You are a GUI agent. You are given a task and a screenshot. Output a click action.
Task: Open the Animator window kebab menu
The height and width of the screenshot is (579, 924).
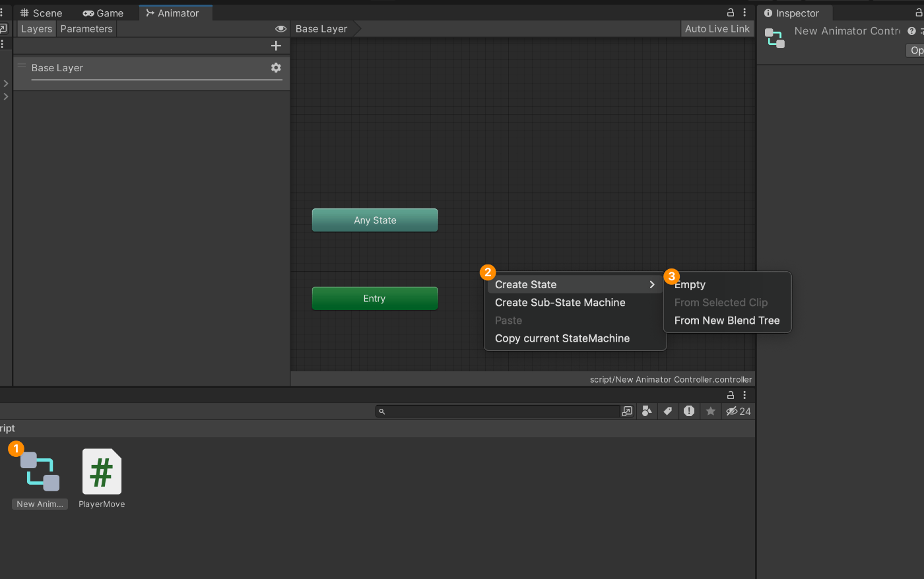click(744, 13)
